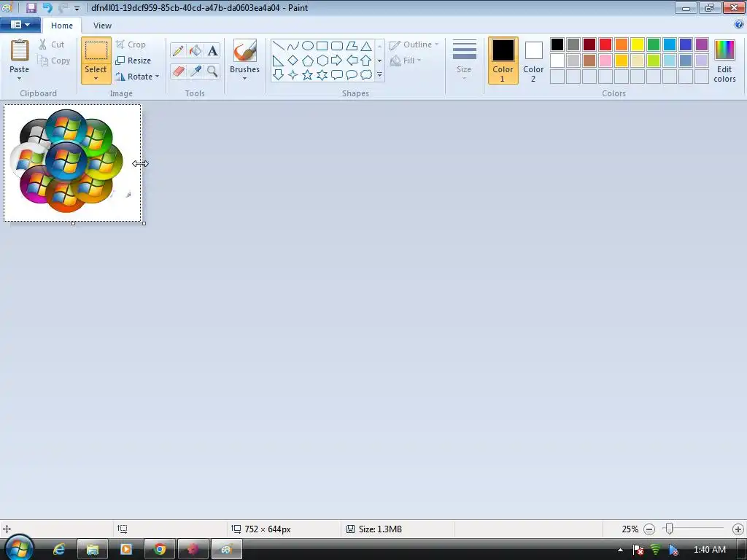Pick the orange color swatch
Screen dimensions: 747x560
click(x=622, y=44)
